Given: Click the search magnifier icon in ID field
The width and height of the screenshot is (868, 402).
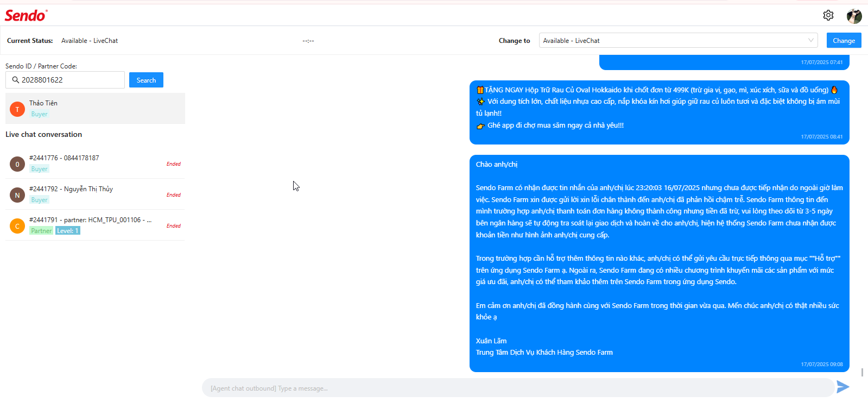Looking at the screenshot, I should [x=15, y=80].
